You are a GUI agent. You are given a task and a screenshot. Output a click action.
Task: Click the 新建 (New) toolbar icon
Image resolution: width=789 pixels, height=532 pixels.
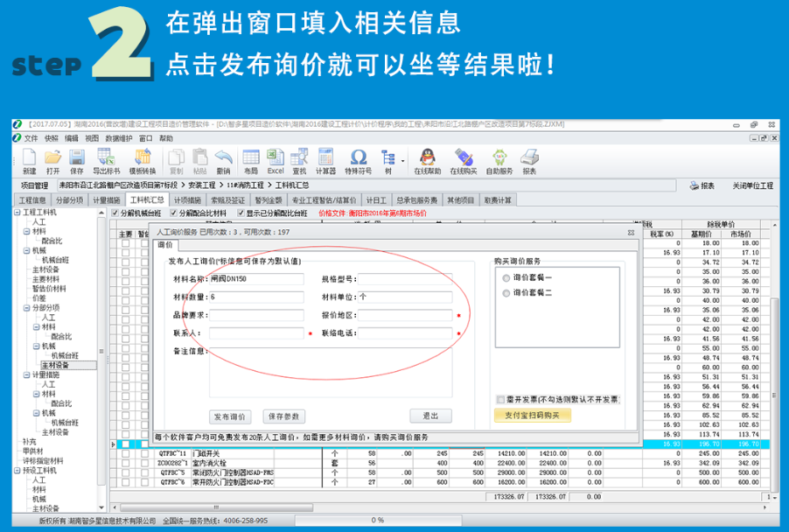(29, 160)
